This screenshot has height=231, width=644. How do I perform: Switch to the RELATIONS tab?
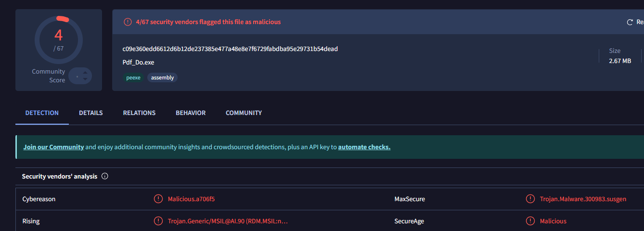tap(139, 113)
